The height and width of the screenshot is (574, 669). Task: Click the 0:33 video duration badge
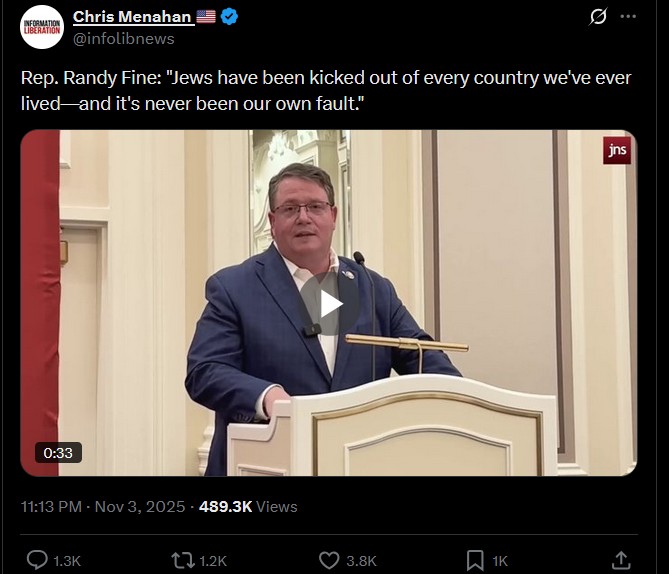[x=59, y=452]
